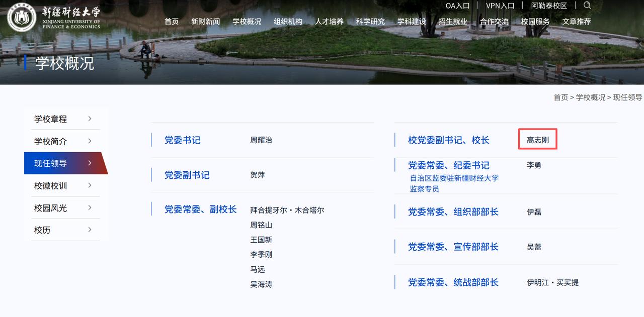Screen dimensions: 644x317
Task: Click 自治区监委驻新疆财经大学监察专员 subtitle
Action: [x=454, y=183]
